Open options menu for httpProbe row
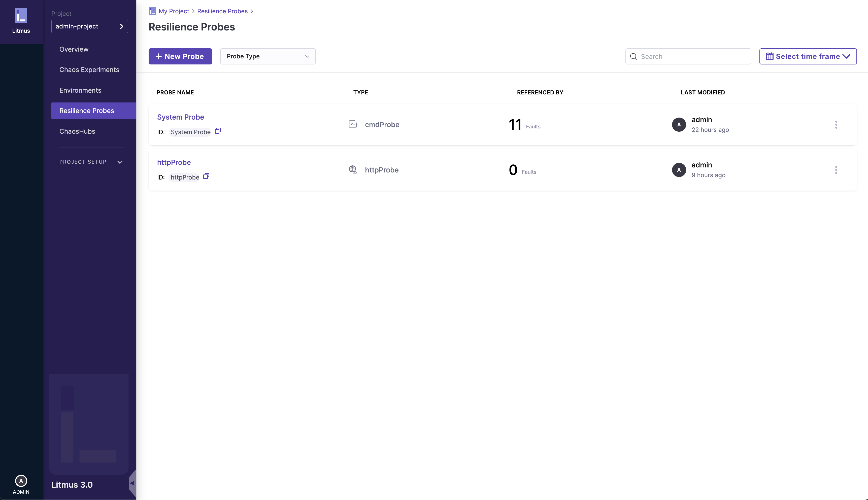The height and width of the screenshot is (500, 868). pyautogui.click(x=836, y=170)
